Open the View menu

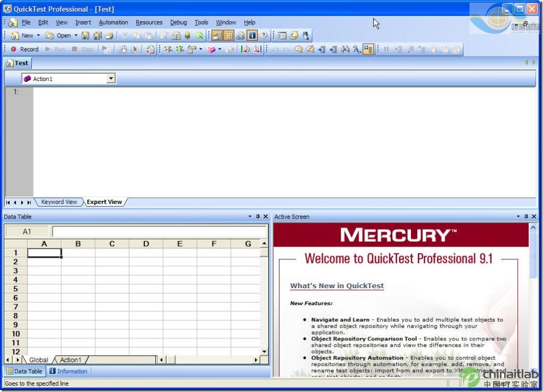[x=62, y=22]
